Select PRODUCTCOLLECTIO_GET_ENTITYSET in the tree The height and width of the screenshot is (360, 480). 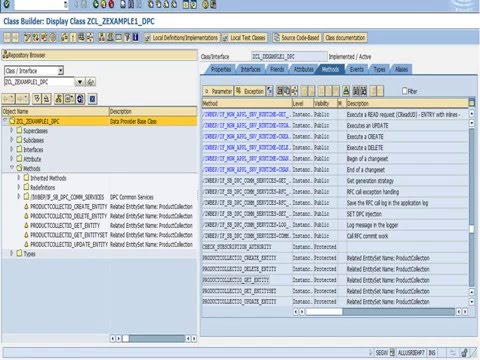69,235
